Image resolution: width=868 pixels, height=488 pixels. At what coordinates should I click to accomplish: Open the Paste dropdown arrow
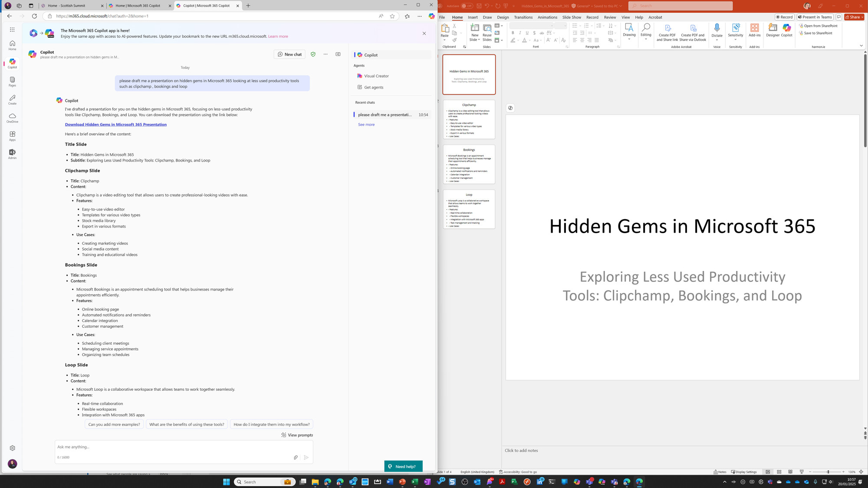pyautogui.click(x=445, y=40)
